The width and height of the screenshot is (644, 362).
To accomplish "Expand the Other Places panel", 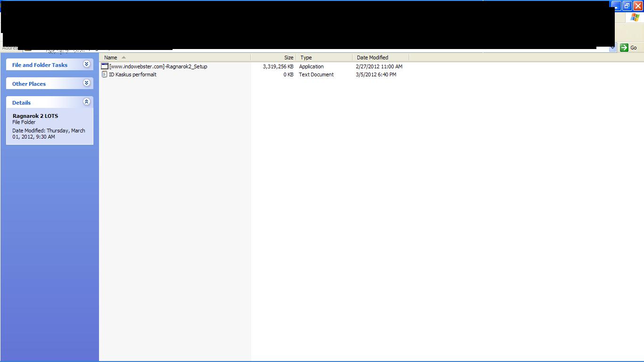I will click(86, 83).
